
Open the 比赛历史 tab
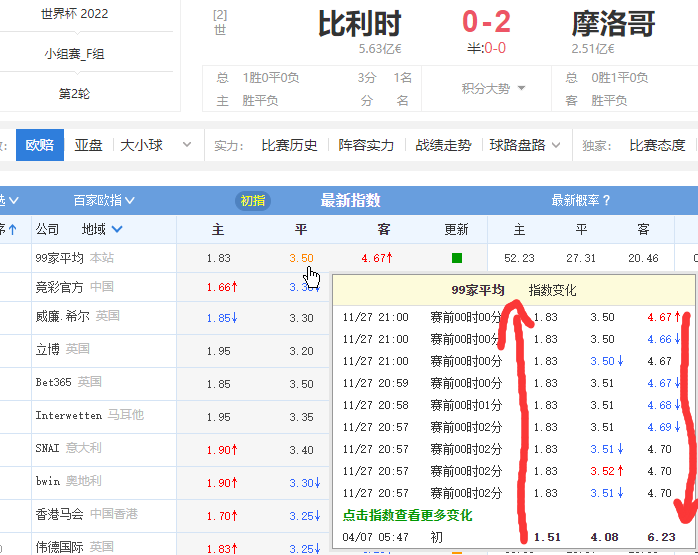tap(289, 145)
